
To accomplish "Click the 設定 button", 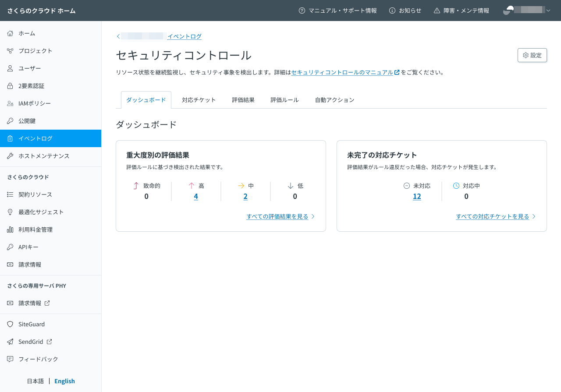I will (x=532, y=55).
